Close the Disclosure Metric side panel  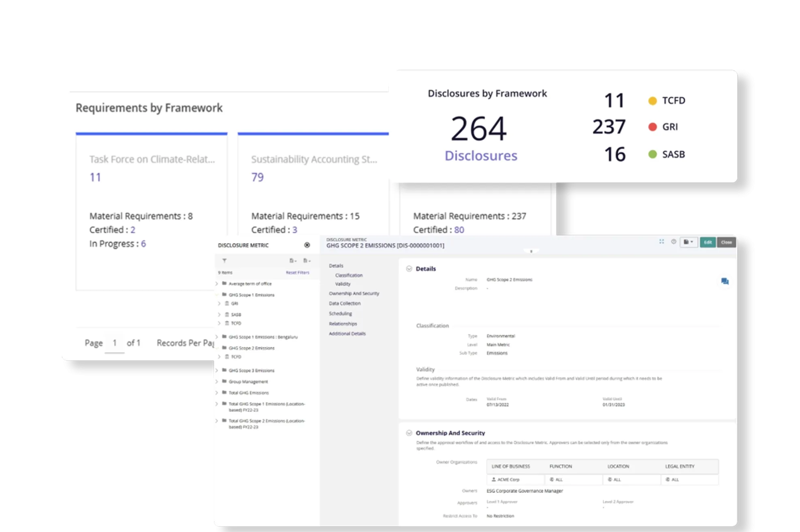[x=307, y=245]
